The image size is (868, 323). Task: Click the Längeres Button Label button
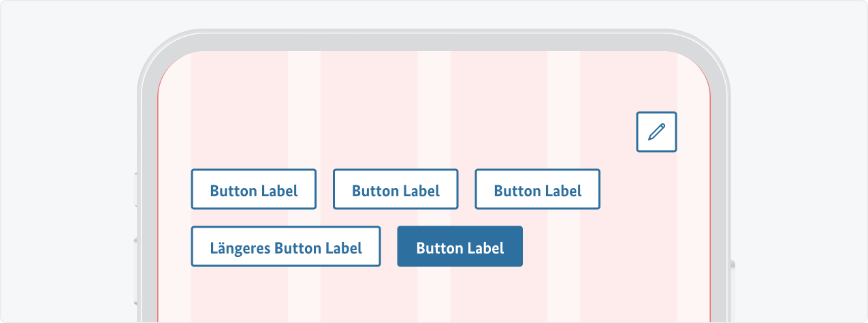click(x=285, y=247)
